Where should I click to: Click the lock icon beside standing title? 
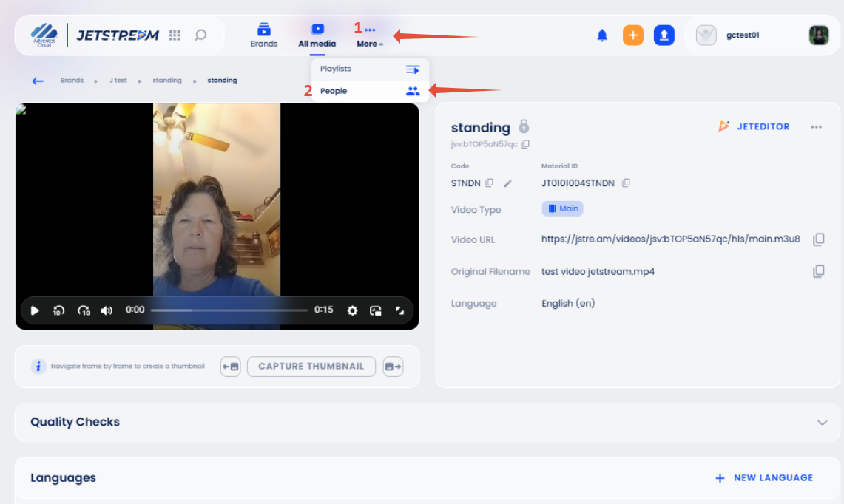[x=524, y=126]
